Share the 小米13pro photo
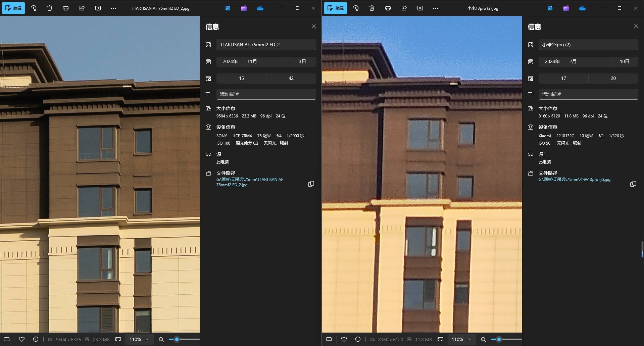 (x=404, y=8)
